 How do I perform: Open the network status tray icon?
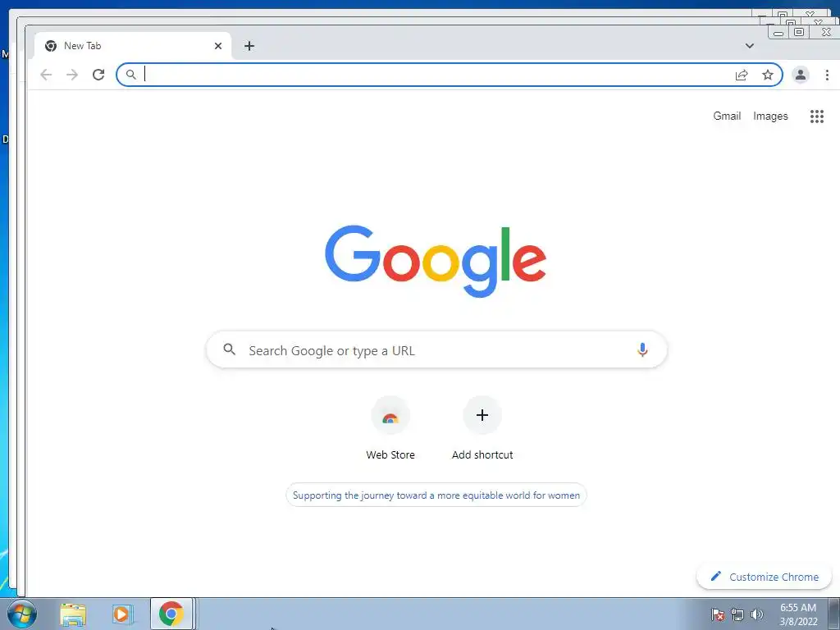pyautogui.click(x=737, y=614)
